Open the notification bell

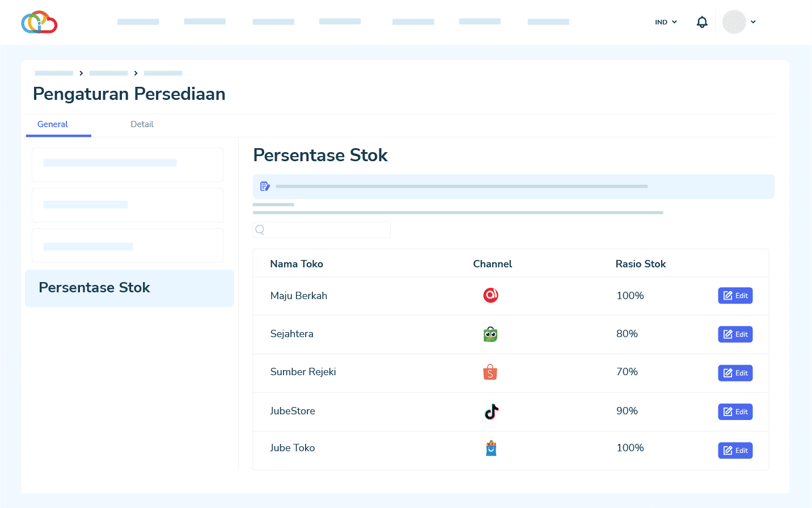click(702, 22)
